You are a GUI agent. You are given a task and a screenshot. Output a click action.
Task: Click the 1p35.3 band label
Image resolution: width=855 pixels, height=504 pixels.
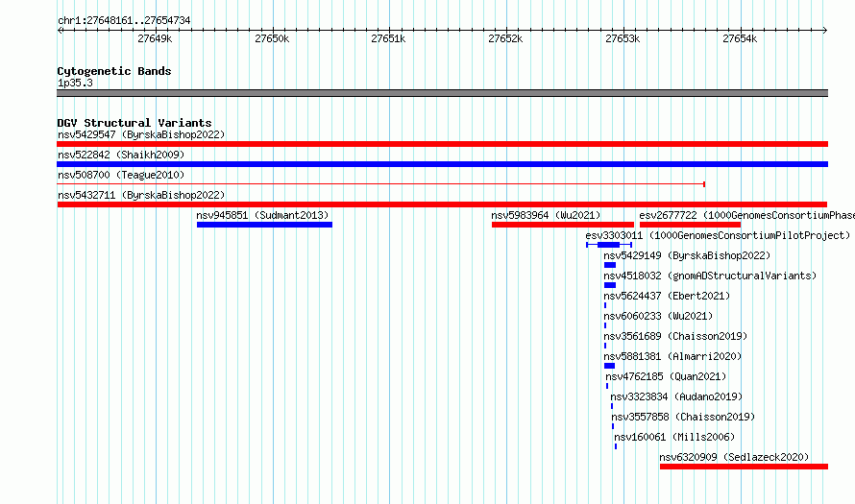pyautogui.click(x=75, y=83)
